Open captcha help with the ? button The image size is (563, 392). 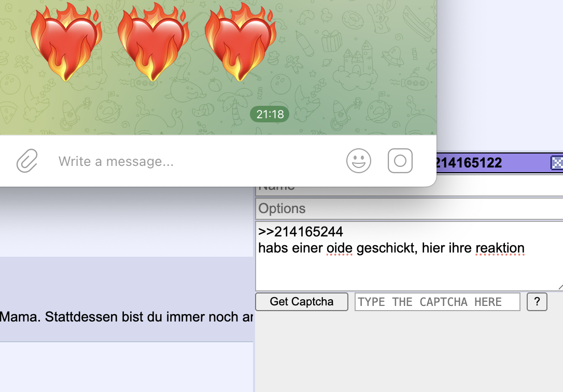pyautogui.click(x=537, y=302)
